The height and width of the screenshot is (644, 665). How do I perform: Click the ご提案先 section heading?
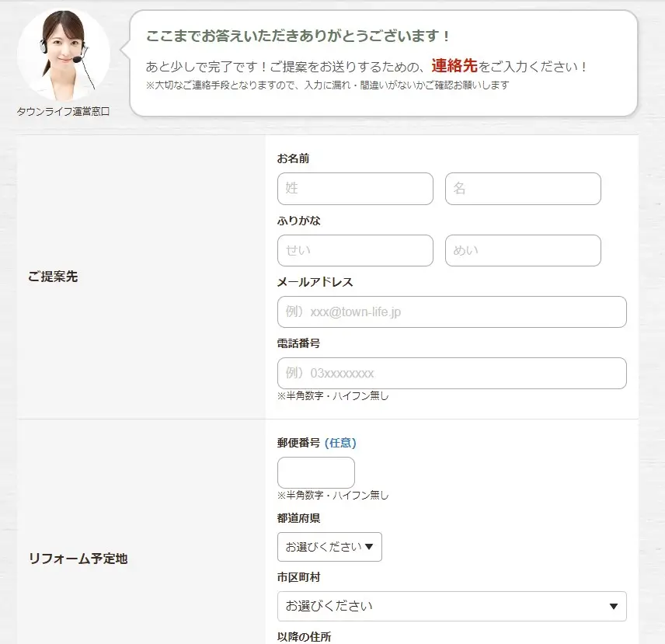click(x=53, y=277)
